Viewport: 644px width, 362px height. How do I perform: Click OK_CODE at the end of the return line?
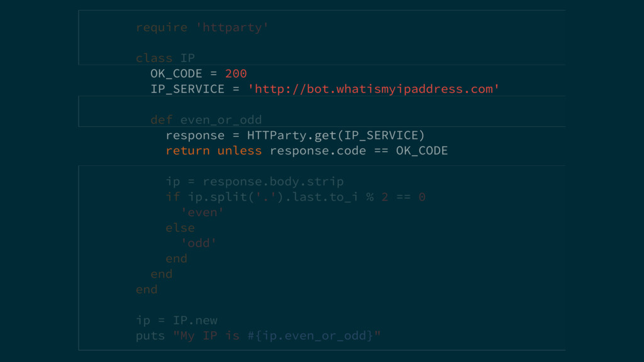422,151
